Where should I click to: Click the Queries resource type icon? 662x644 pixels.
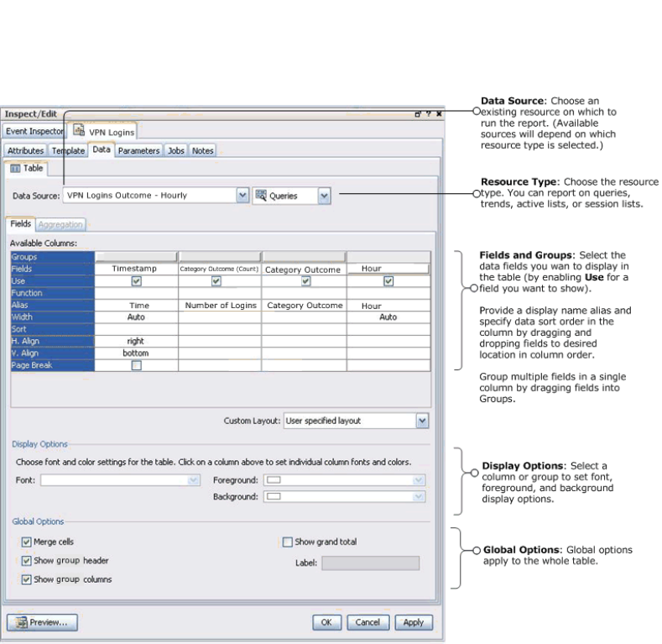tap(261, 196)
